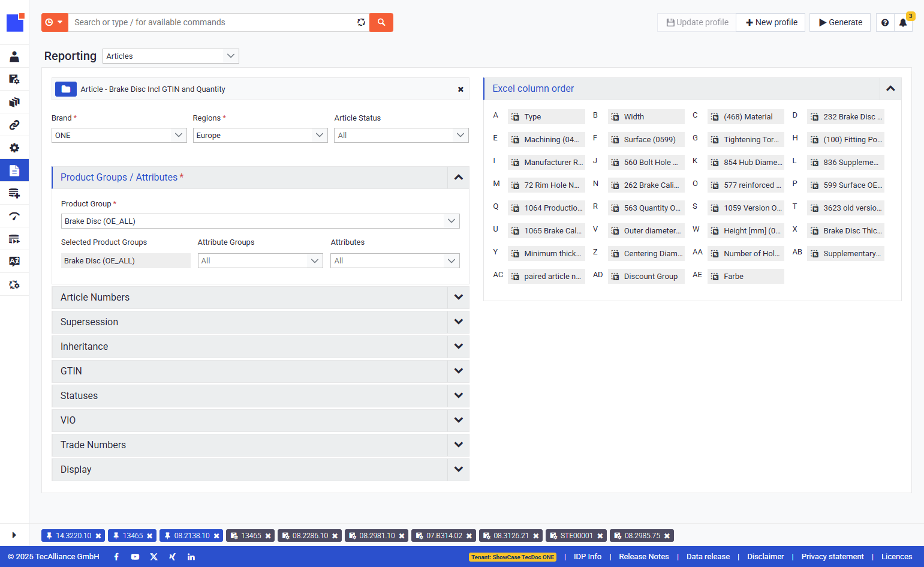Open the Release Notes footer link
The width and height of the screenshot is (924, 567).
pyautogui.click(x=644, y=557)
